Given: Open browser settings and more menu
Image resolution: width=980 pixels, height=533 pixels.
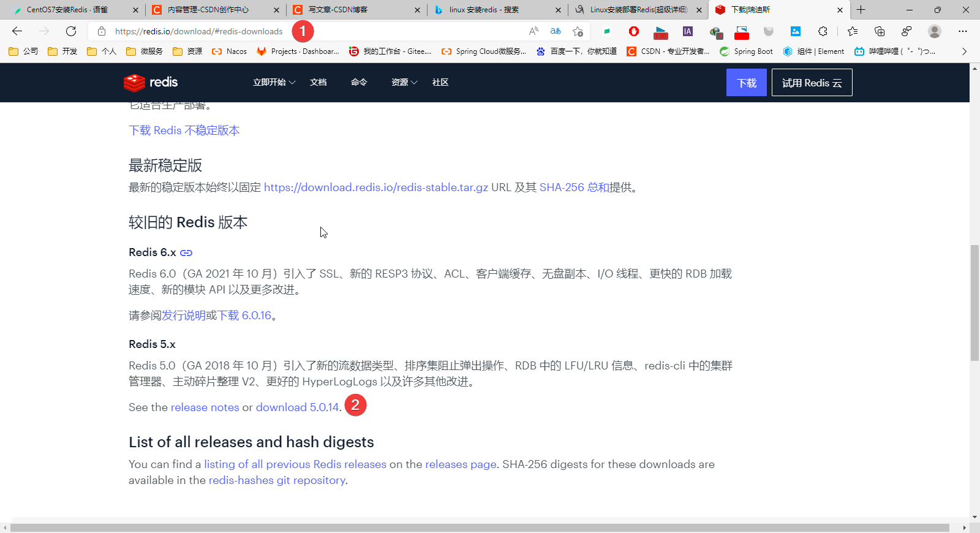Looking at the screenshot, I should click(x=963, y=31).
